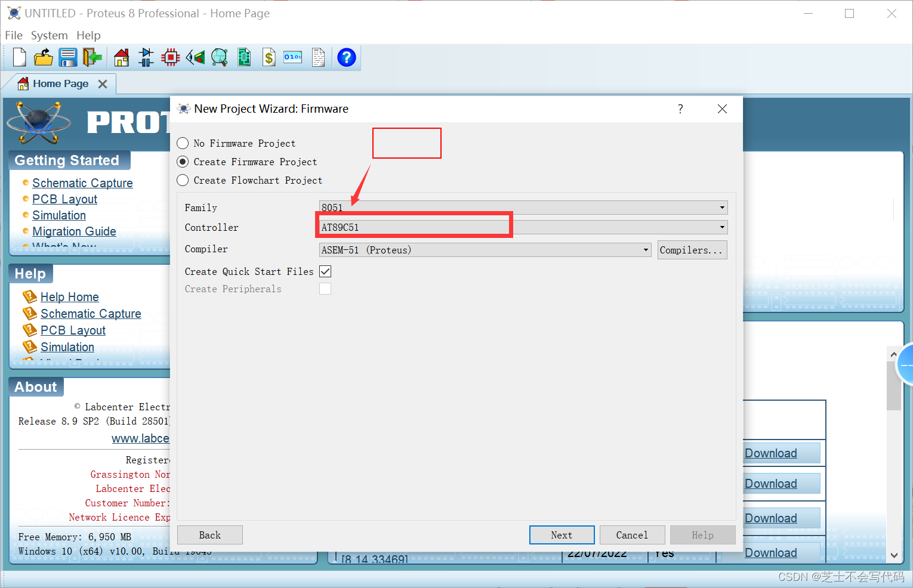
Task: Click the Download link next to the Yes cell
Action: 770,553
